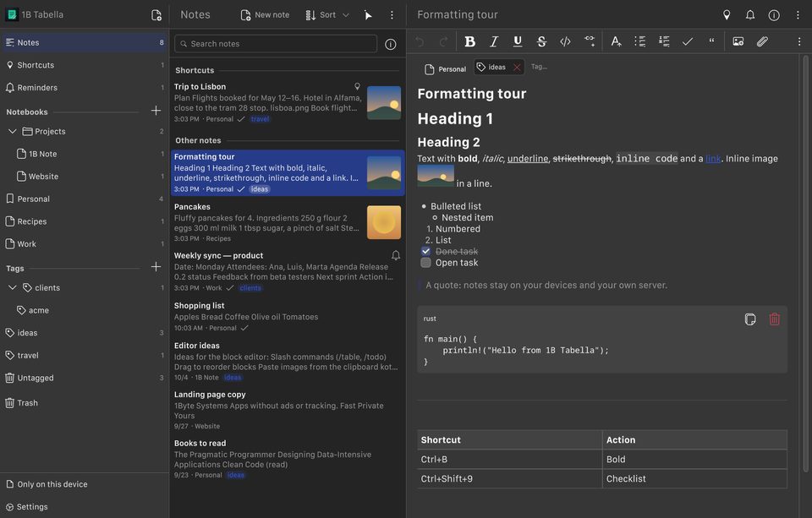812x518 pixels.
Task: Pin the Formatting tour note to shortcuts
Action: (727, 15)
